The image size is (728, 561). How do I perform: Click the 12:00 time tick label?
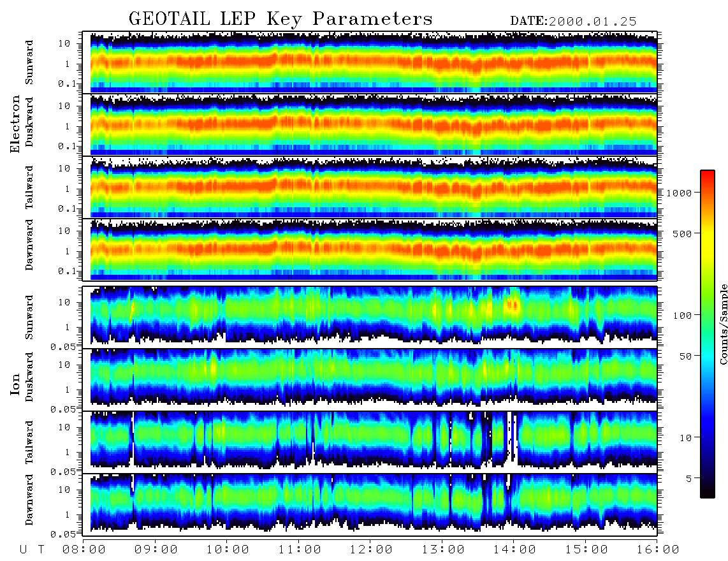[371, 550]
